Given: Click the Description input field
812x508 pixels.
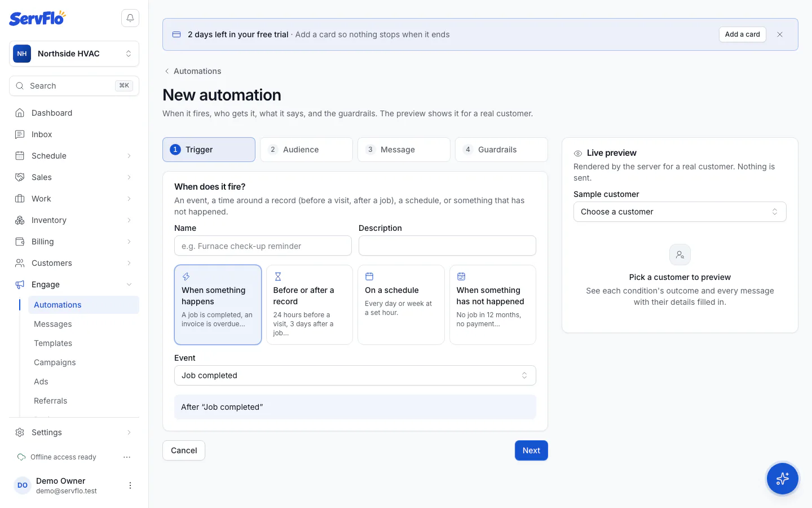Looking at the screenshot, I should tap(447, 246).
